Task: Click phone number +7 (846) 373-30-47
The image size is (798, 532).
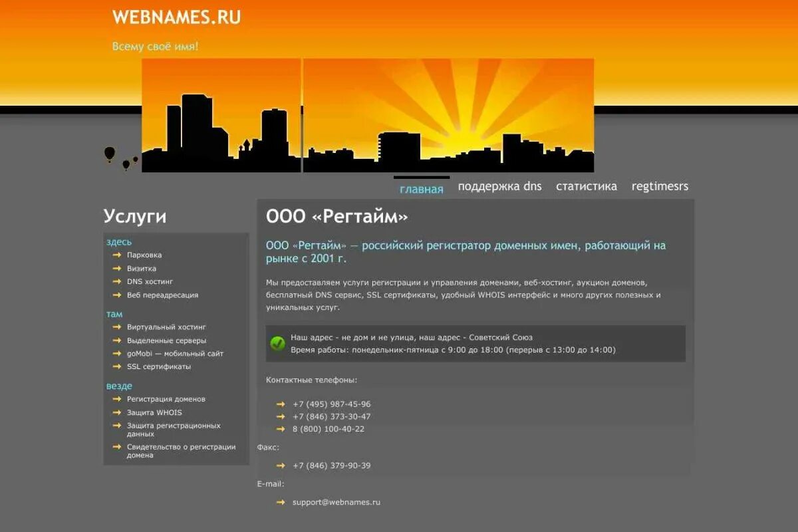Action: pyautogui.click(x=332, y=417)
